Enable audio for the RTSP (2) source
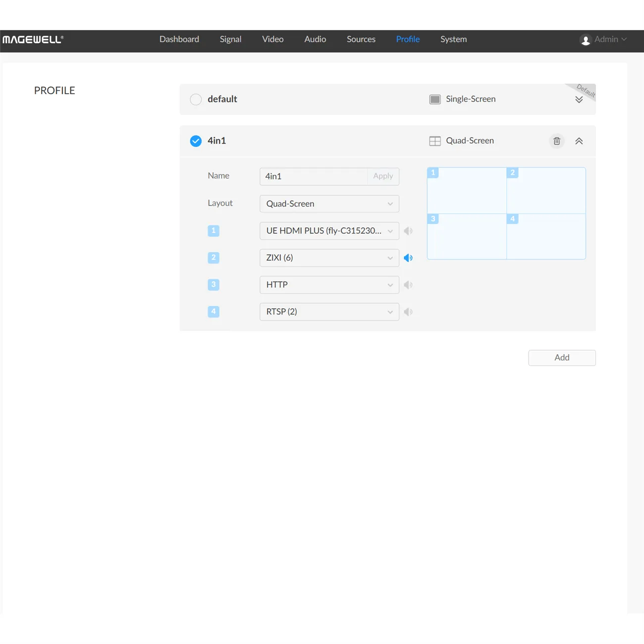 pos(408,312)
